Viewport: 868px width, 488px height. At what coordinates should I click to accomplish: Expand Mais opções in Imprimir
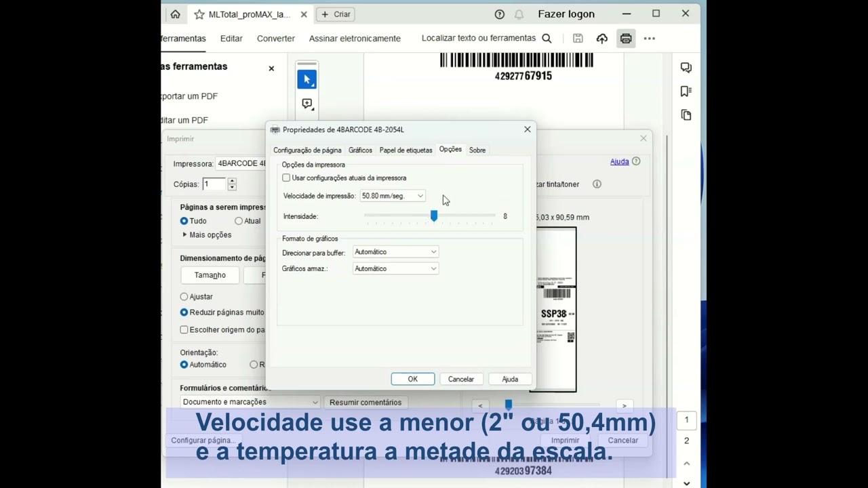tap(206, 235)
